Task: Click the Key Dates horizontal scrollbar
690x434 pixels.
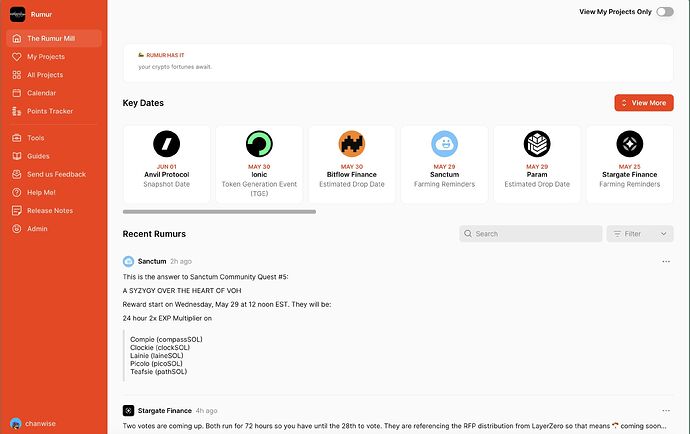Action: point(219,212)
